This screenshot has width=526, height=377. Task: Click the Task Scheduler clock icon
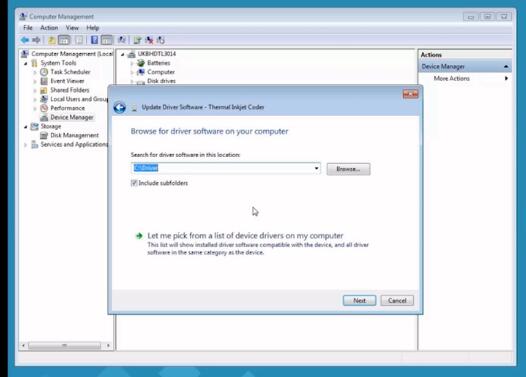point(44,72)
